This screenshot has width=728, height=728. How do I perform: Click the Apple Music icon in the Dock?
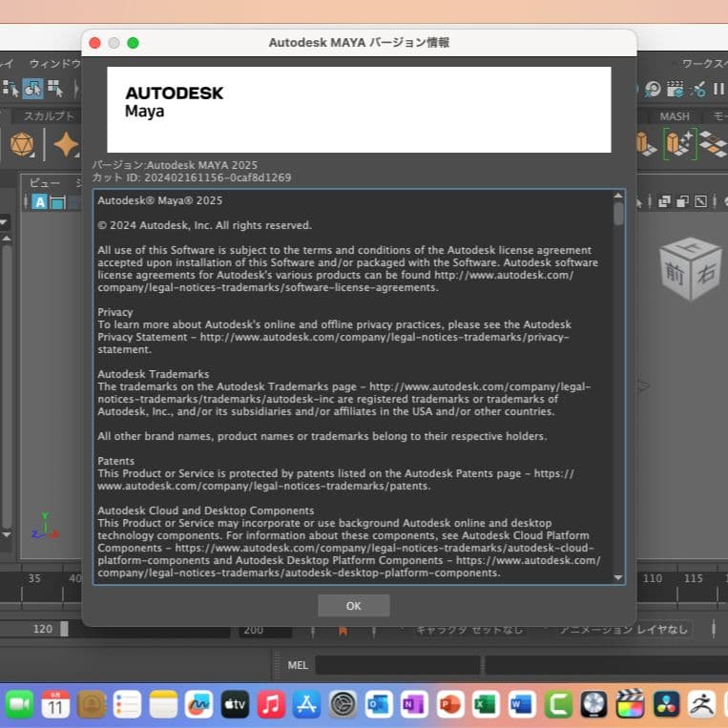[x=271, y=705]
